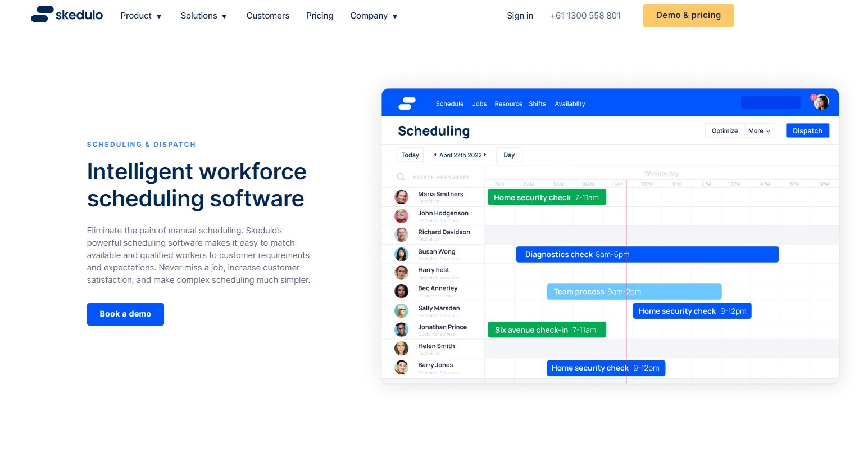Click the Book a demo button
The height and width of the screenshot is (456, 868).
pyautogui.click(x=125, y=314)
